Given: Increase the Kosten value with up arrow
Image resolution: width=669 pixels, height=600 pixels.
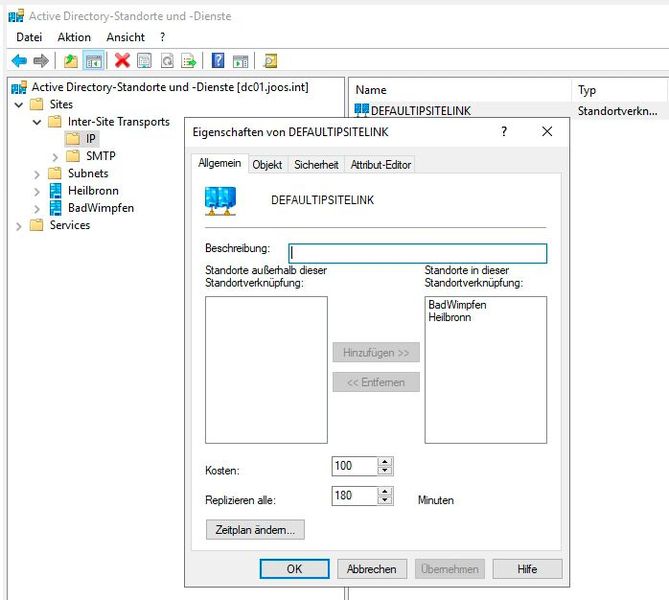Looking at the screenshot, I should (385, 461).
